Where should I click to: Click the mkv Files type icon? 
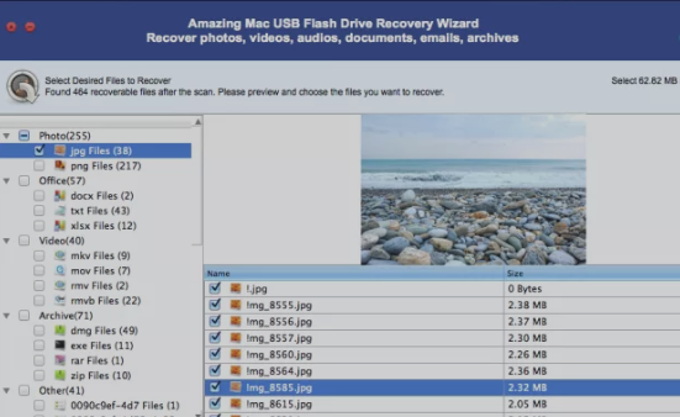click(60, 255)
